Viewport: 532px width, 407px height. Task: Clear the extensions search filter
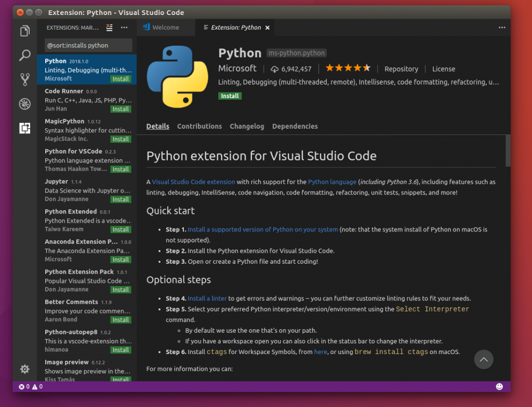coord(109,28)
